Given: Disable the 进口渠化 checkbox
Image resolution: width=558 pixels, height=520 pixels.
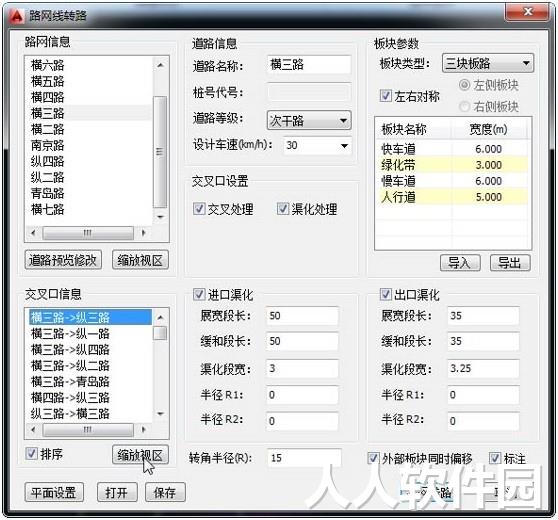Looking at the screenshot, I should 199,294.
